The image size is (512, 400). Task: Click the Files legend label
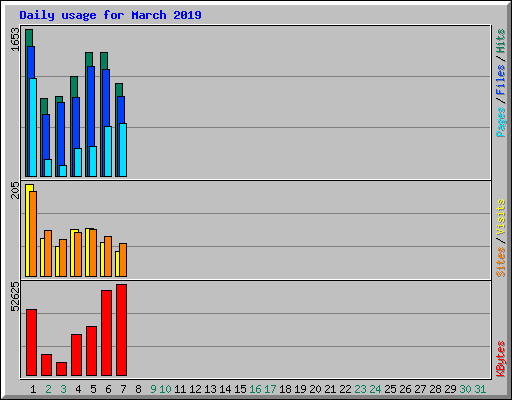point(501,79)
